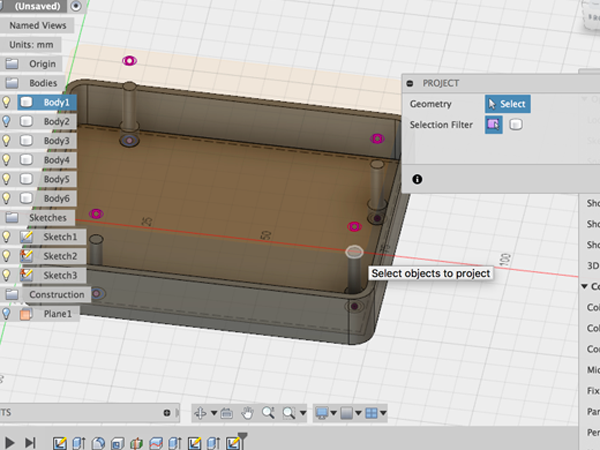
Task: Select Body6 label in the browser
Action: (x=56, y=198)
